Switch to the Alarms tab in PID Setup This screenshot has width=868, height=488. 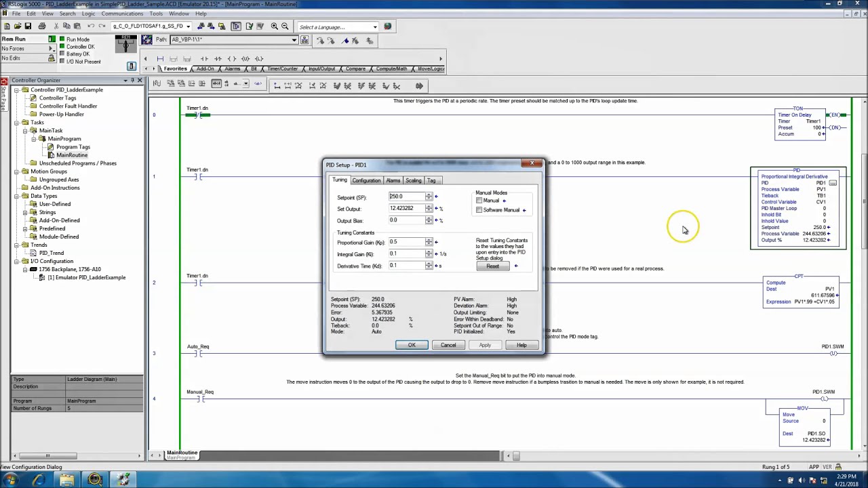tap(393, 180)
